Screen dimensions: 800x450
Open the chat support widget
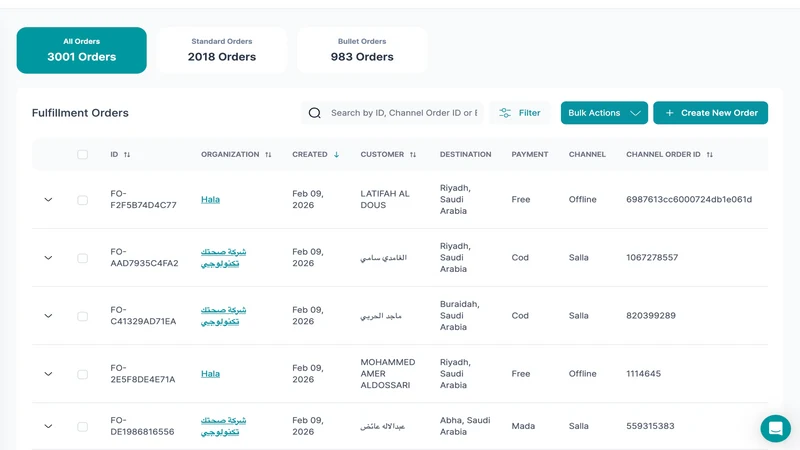tap(776, 428)
